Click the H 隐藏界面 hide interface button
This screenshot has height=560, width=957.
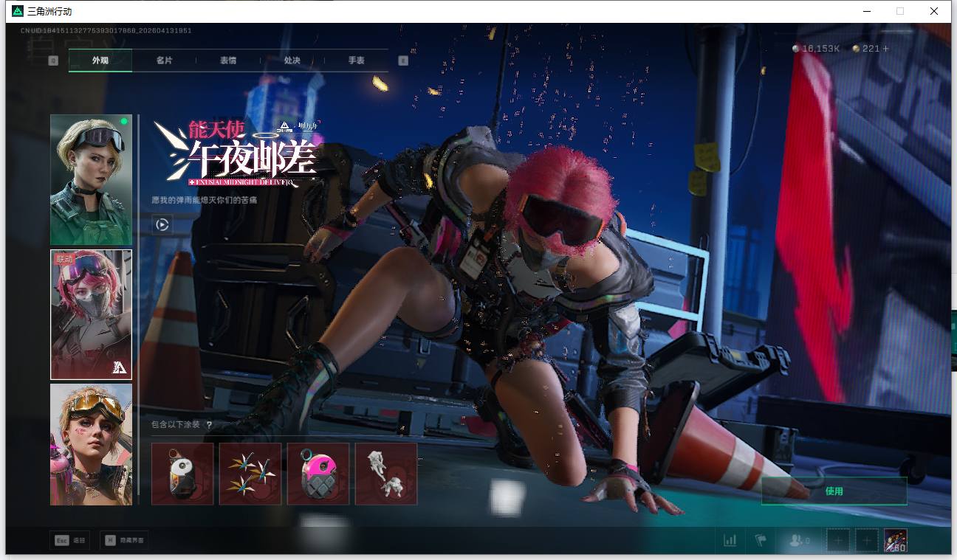[x=123, y=541]
